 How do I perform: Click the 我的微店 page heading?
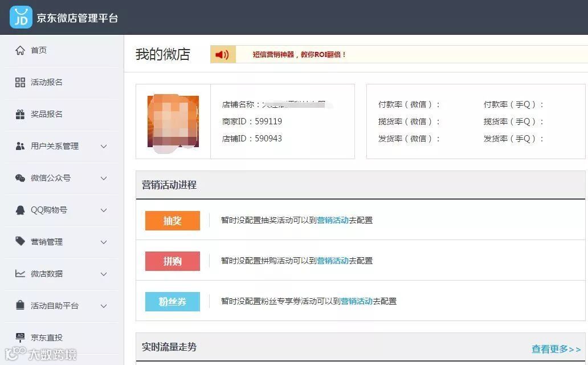coord(163,54)
